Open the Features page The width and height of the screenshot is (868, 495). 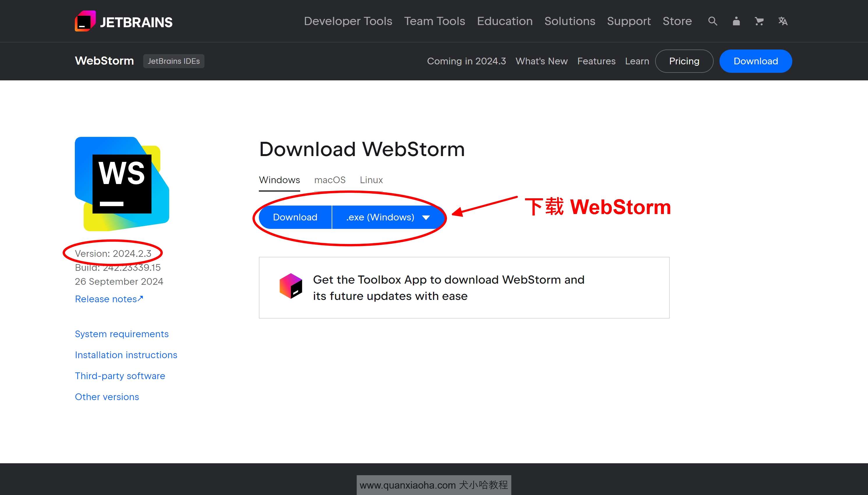596,61
